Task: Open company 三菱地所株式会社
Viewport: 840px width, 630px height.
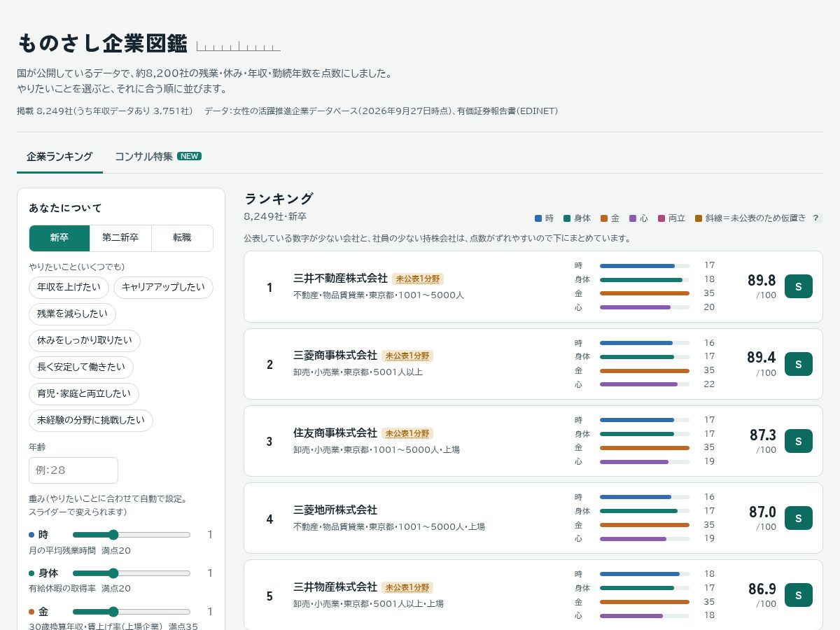Action: coord(335,510)
